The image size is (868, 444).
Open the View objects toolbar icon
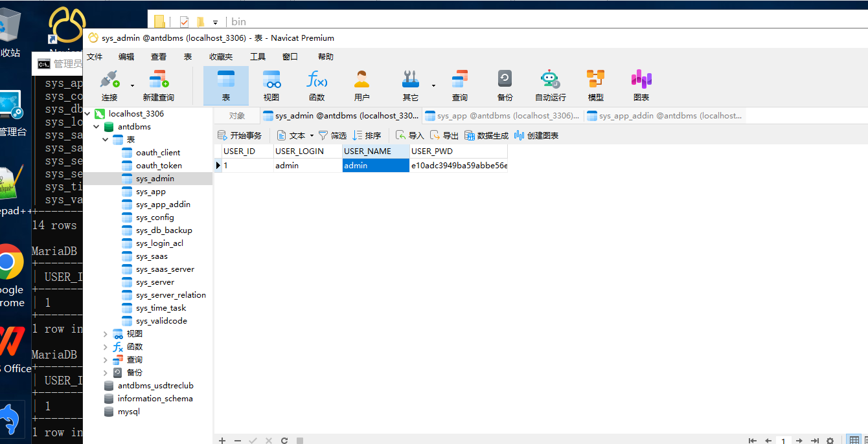point(271,86)
